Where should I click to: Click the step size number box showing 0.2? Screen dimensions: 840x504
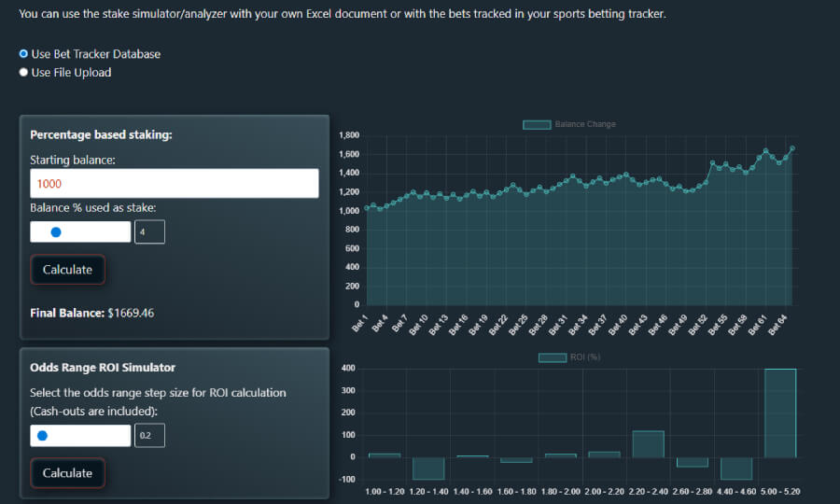tap(149, 436)
